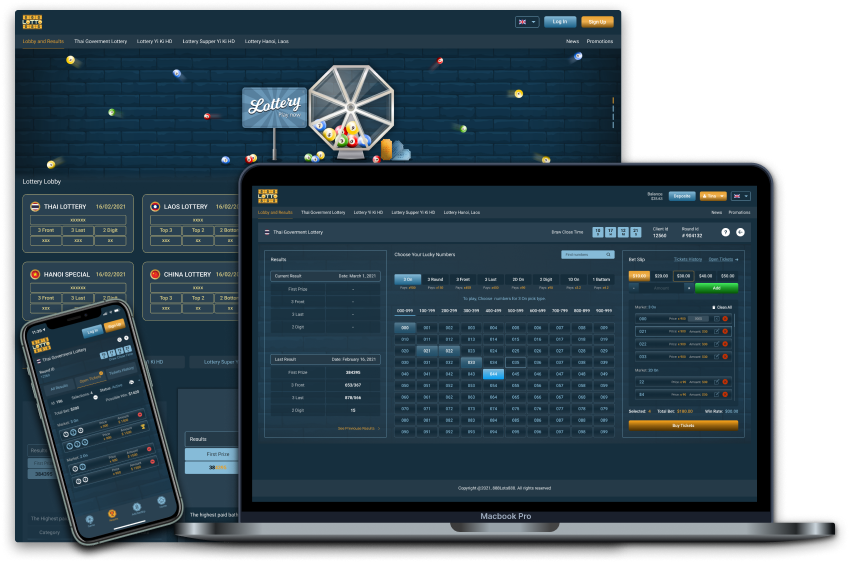The width and height of the screenshot is (850, 565).
Task: Click the Buy Tickets button
Action: point(683,425)
